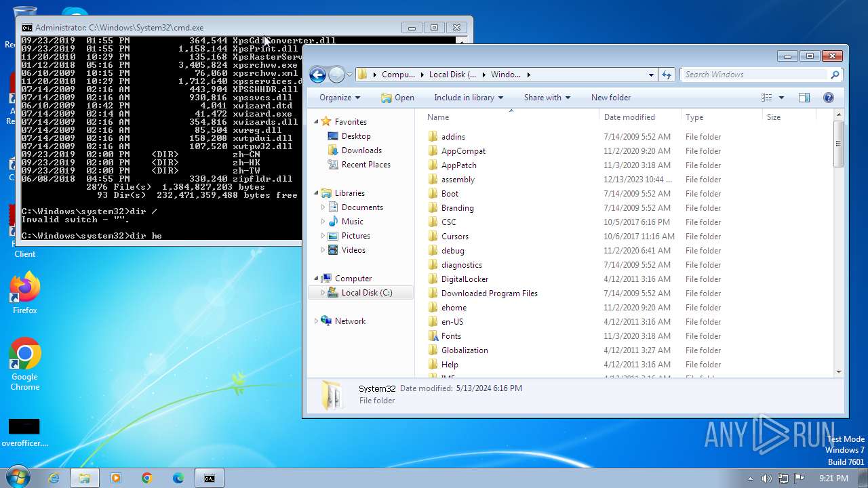Show hidden tray icons arrow
The width and height of the screenshot is (868, 488).
coord(750,479)
